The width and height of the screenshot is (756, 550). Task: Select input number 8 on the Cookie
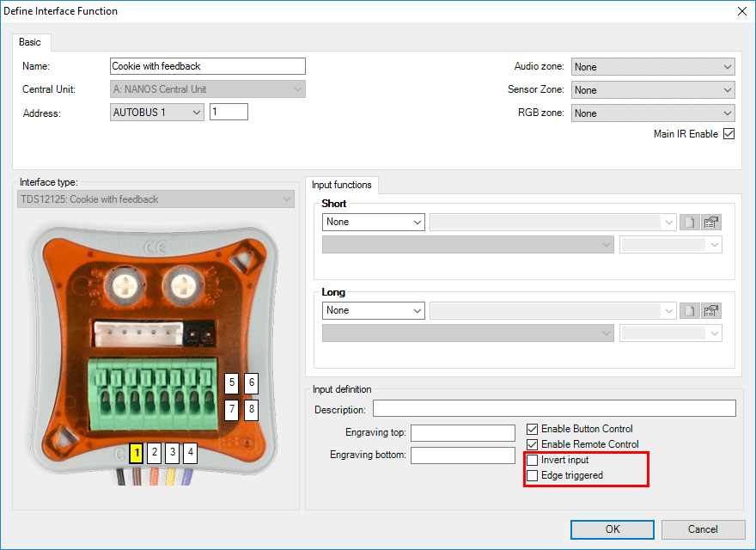coord(251,409)
